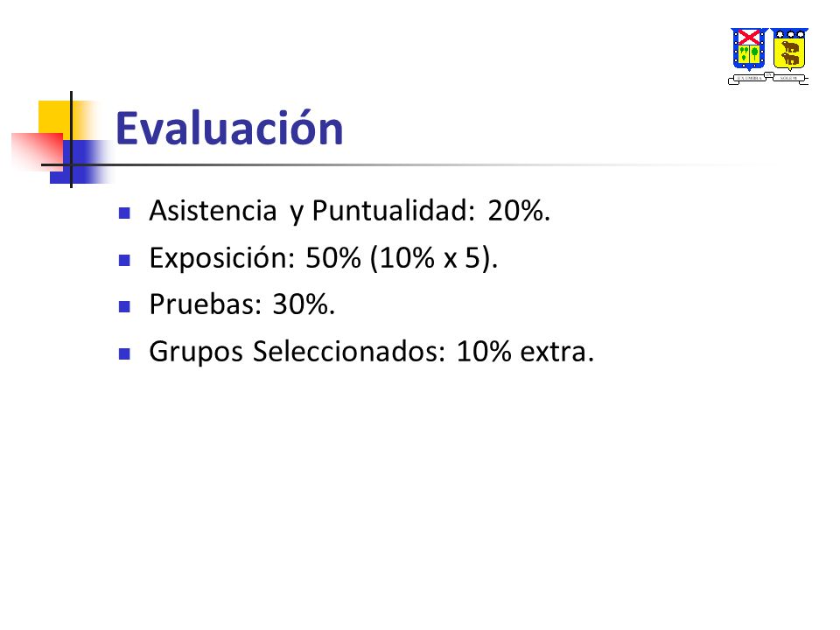The height and width of the screenshot is (630, 840).
Task: Select the 50% value on the Exposición line
Action: [x=333, y=257]
